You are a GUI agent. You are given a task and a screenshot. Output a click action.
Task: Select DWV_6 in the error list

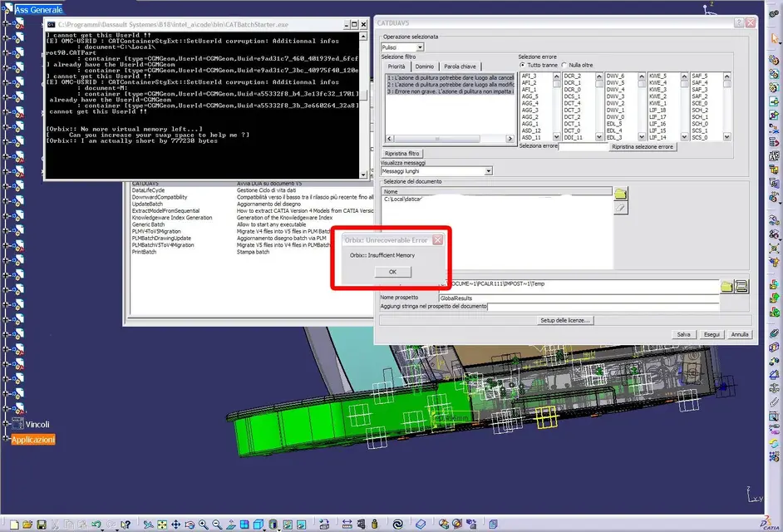(615, 76)
